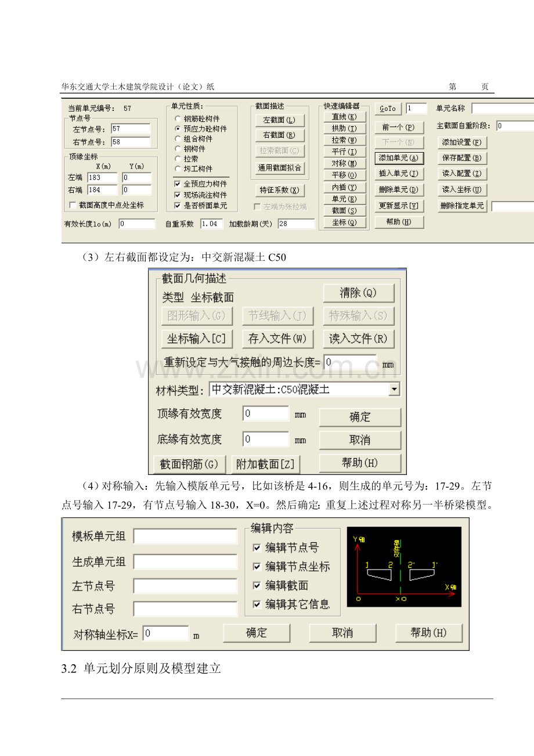The height and width of the screenshot is (756, 534).
Task: Click 读入坐标(U) to load coordinates
Action: point(461,189)
